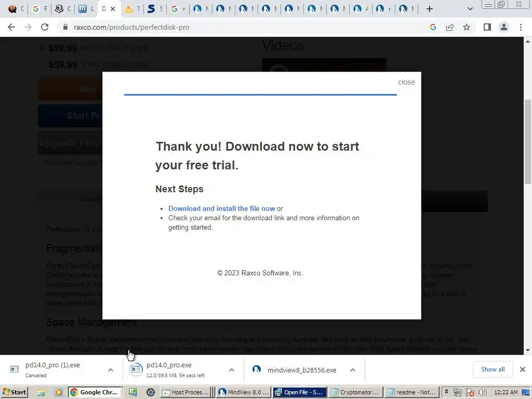This screenshot has width=532, height=399.
Task: Show all downloads
Action: (x=493, y=369)
